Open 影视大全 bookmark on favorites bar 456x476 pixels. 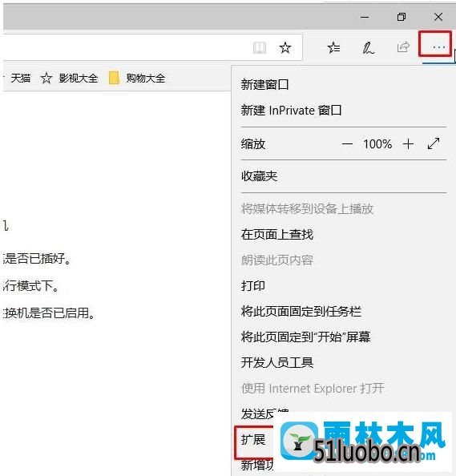(69, 79)
